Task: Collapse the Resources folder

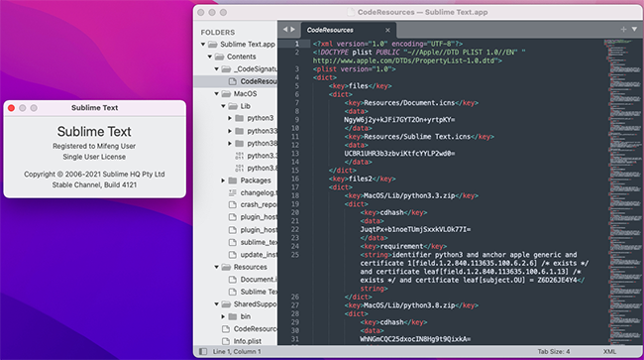Action: point(216,267)
